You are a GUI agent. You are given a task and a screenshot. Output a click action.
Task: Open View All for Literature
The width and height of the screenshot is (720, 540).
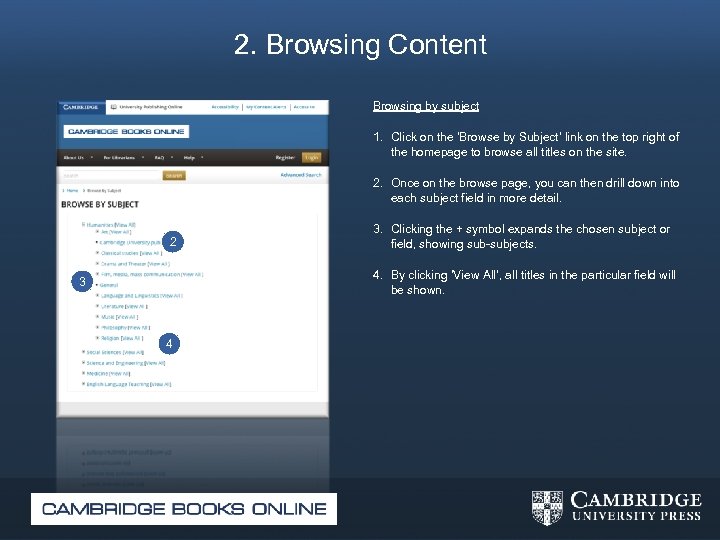(136, 306)
